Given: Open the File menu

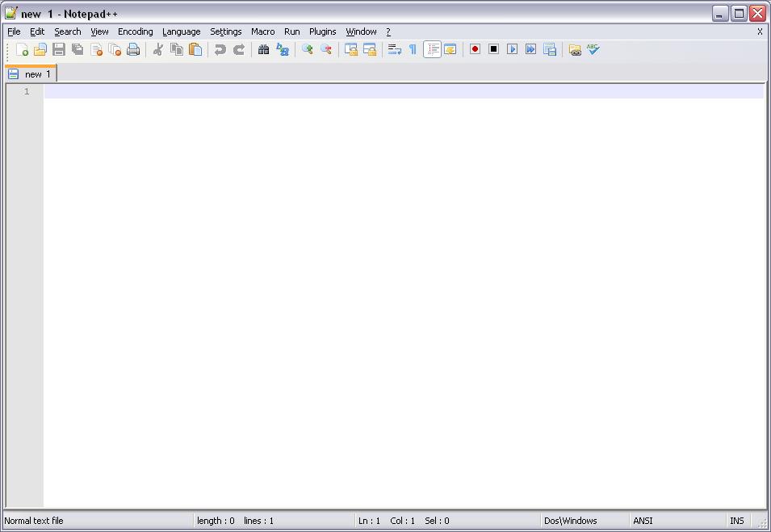Looking at the screenshot, I should coord(14,31).
